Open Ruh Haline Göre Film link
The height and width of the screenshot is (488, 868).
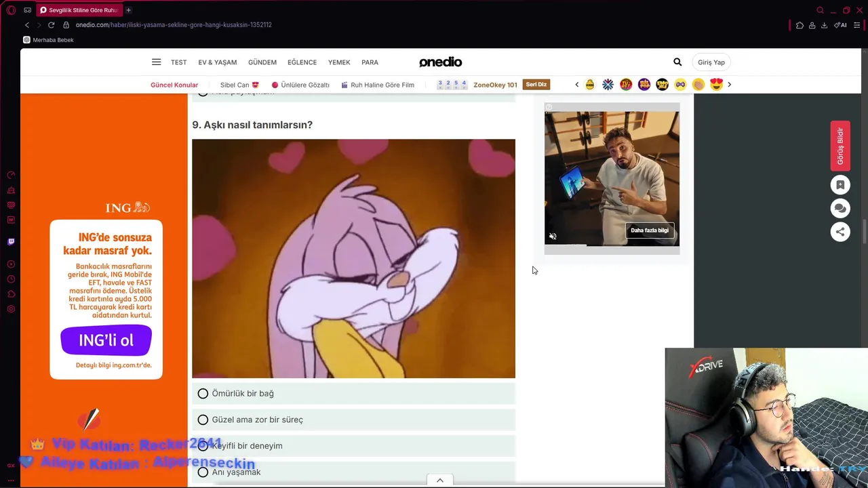[378, 85]
